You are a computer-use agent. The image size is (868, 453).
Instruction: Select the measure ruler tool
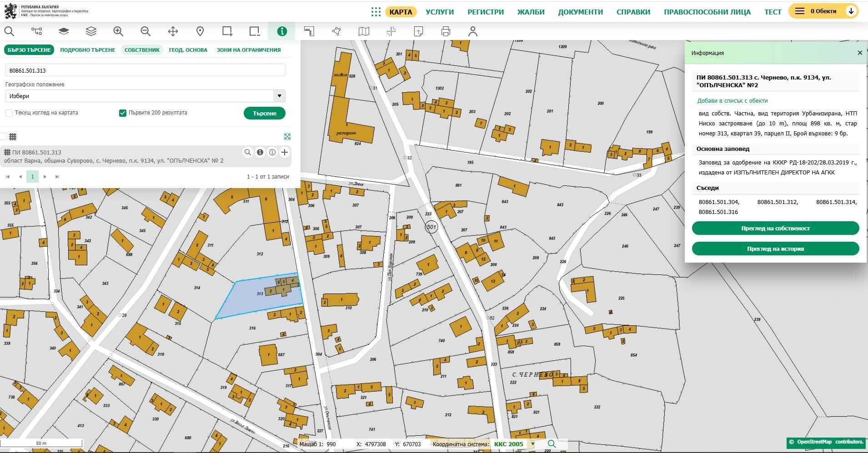309,31
